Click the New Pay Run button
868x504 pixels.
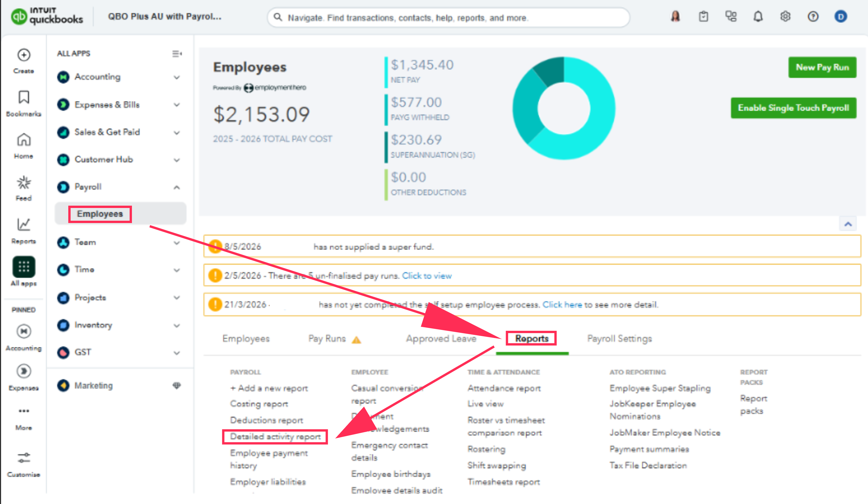pyautogui.click(x=822, y=67)
